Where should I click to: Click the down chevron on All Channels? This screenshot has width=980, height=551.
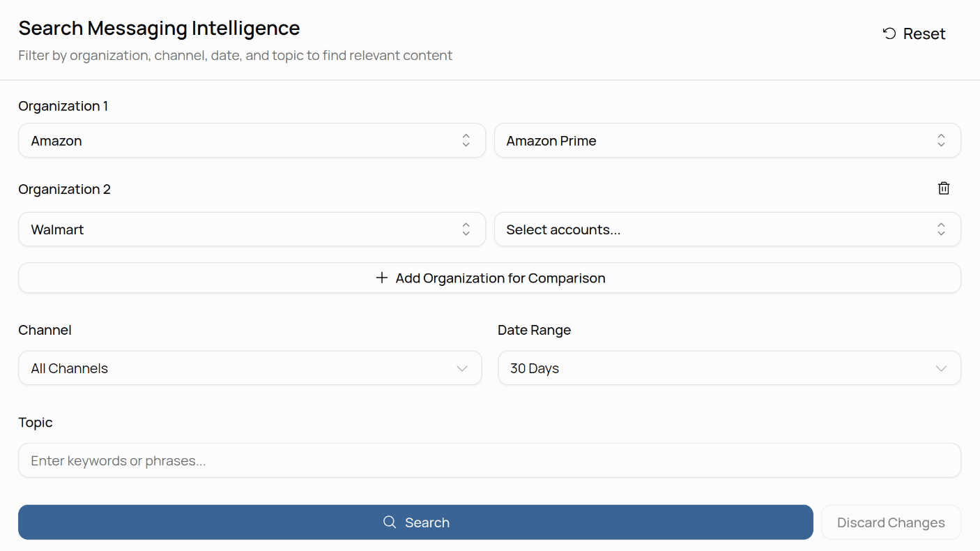[461, 368]
